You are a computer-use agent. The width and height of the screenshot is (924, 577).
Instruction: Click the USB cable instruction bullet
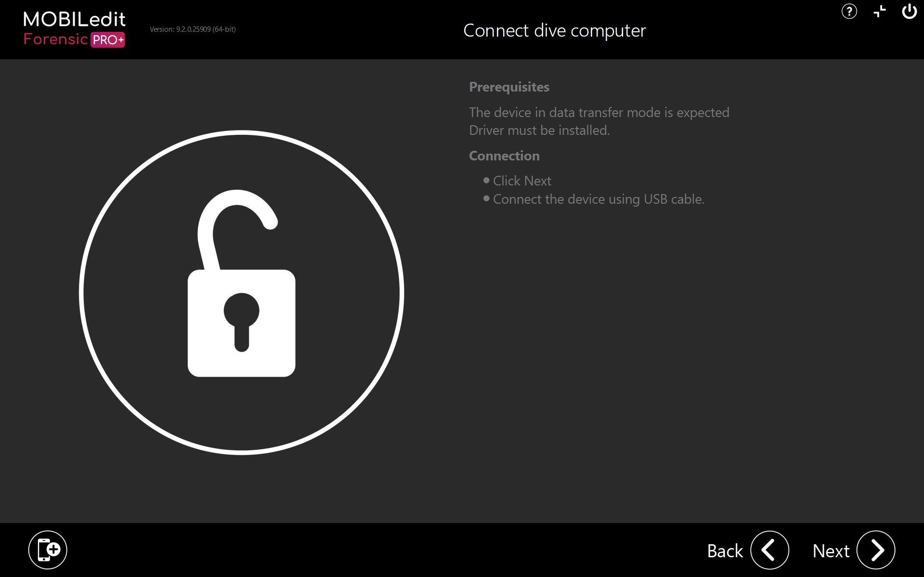599,199
